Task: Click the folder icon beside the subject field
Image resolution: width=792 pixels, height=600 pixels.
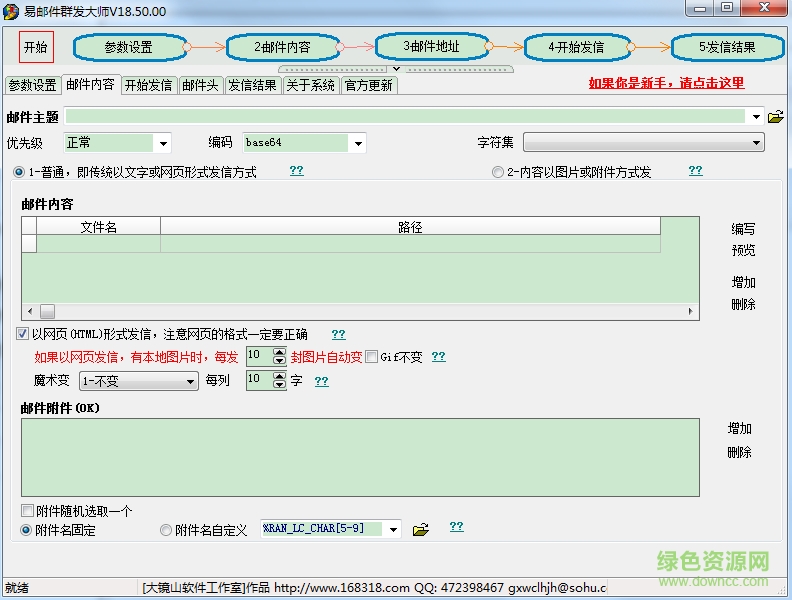Action: 775,117
